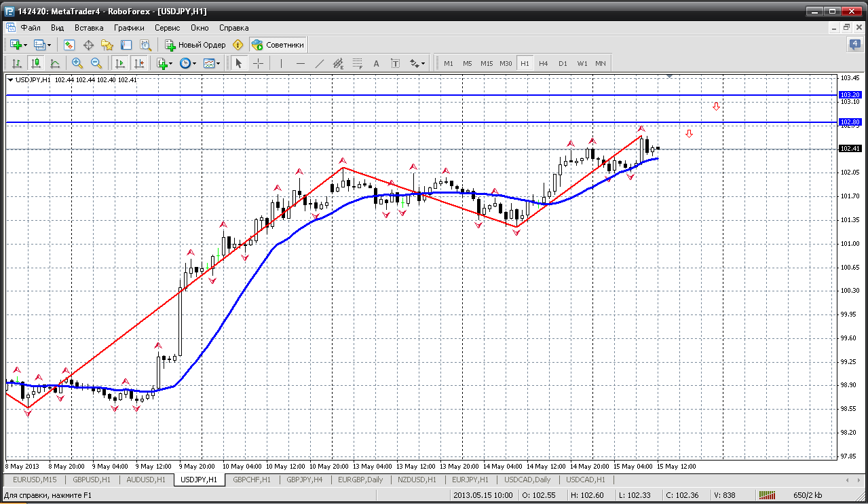Click the chart window icon beside Файл
Image resolution: width=868 pixels, height=504 pixels.
10,28
